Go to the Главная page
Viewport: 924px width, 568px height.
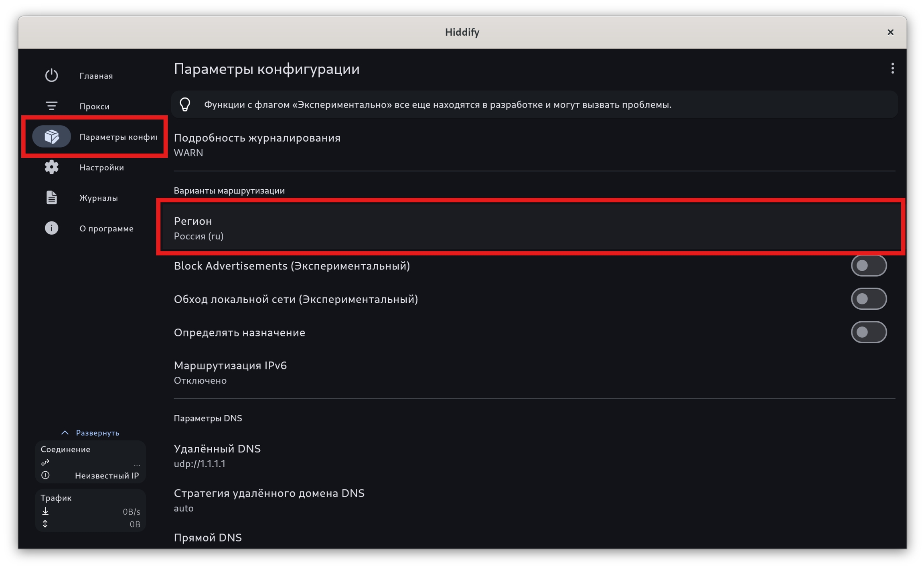(96, 76)
